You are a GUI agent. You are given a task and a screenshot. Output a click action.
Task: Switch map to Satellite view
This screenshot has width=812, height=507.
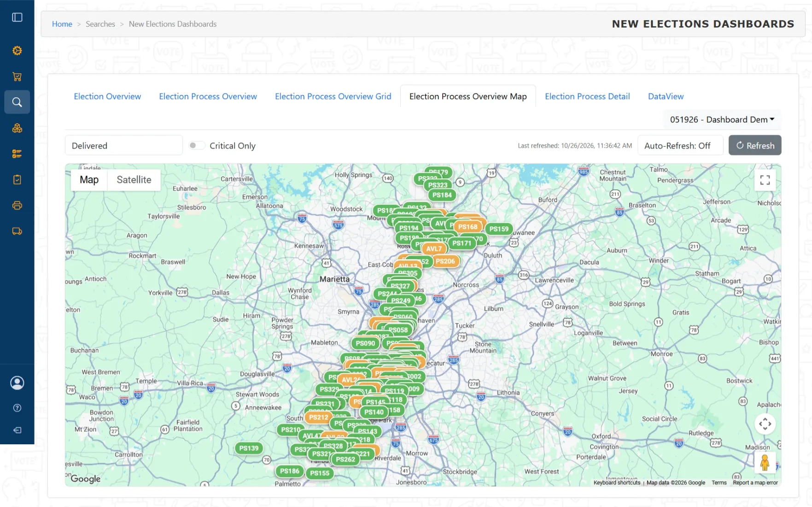pyautogui.click(x=134, y=180)
